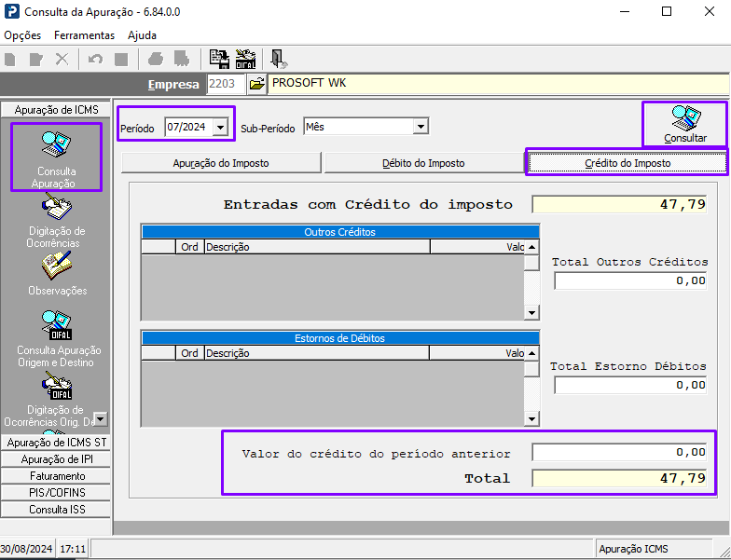731x560 pixels.
Task: Click the status bar time 17:11
Action: [x=73, y=549]
